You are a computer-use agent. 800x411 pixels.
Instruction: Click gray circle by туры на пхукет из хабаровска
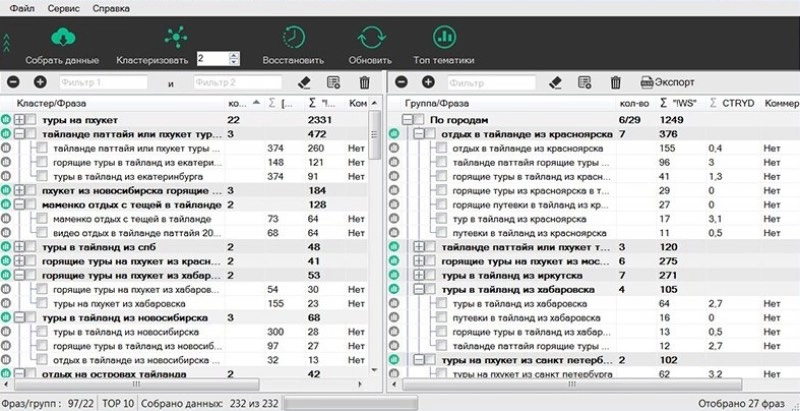tap(6, 303)
